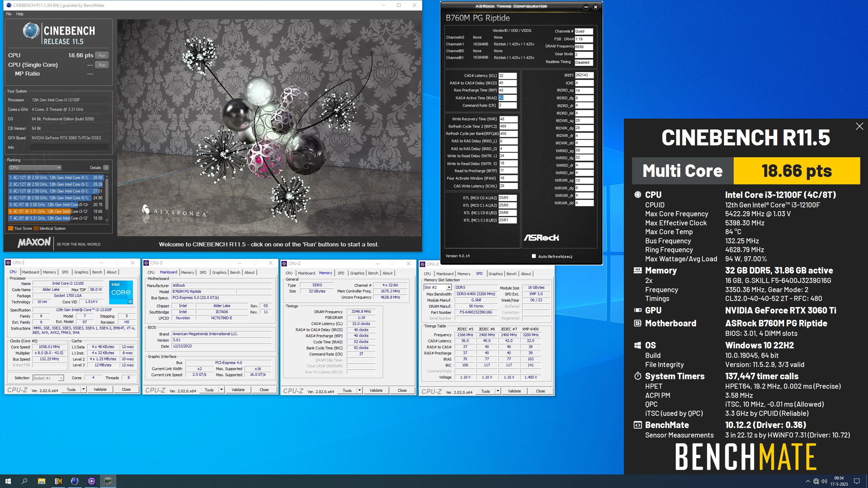Click the tRAS value field showing 52

click(508, 98)
